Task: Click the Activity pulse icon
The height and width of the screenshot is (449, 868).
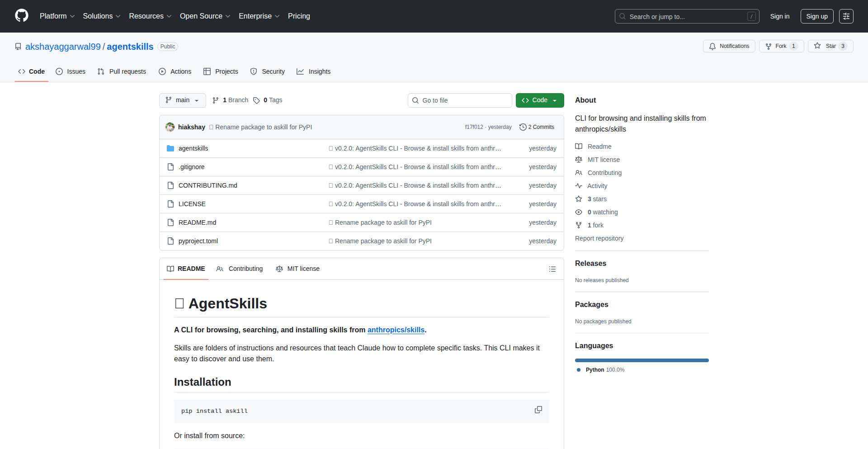Action: 579,186
